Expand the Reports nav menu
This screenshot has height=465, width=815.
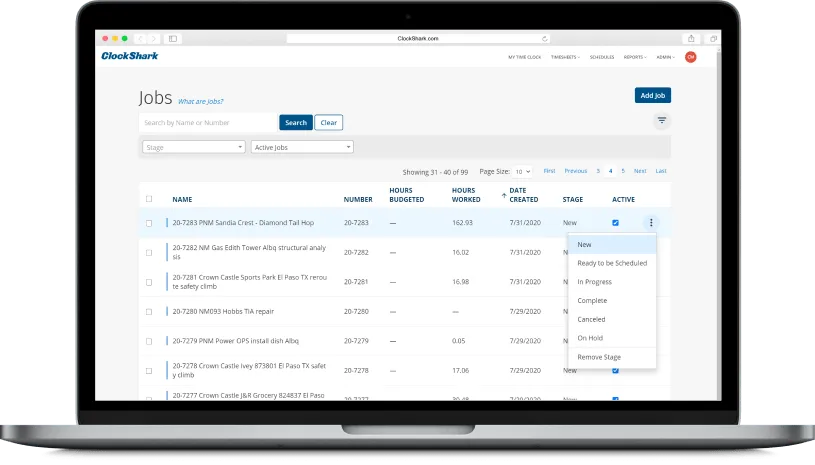(635, 57)
